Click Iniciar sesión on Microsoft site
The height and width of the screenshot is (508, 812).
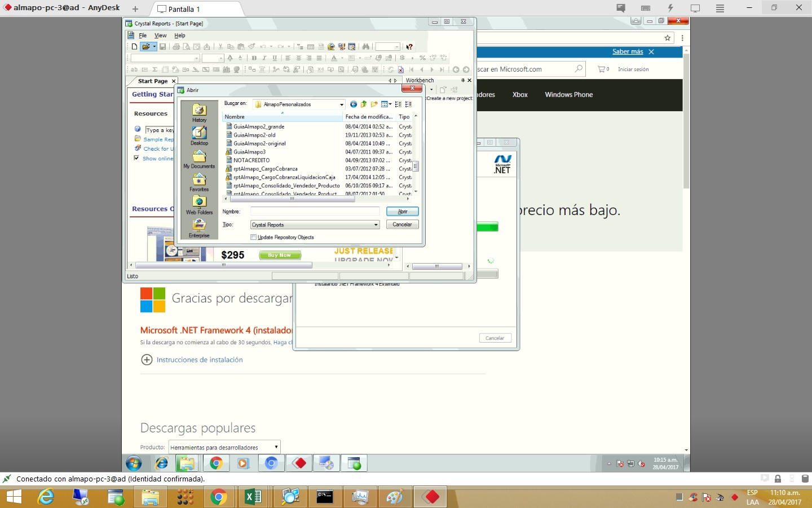tap(633, 69)
